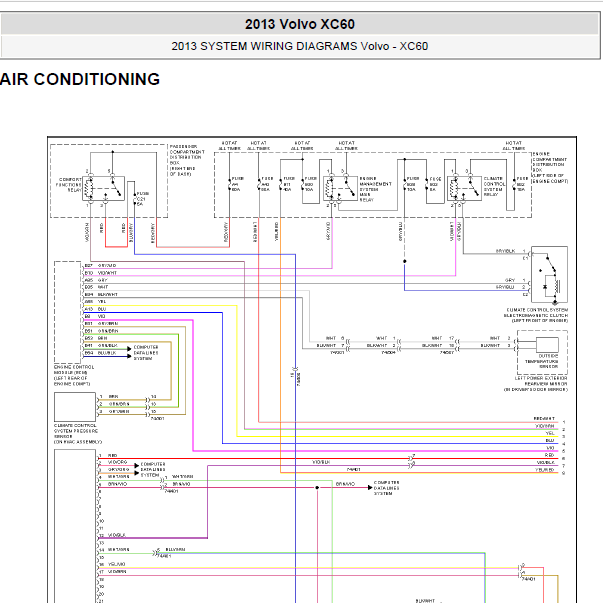Click the Outside Temperature Sensor box
The width and height of the screenshot is (603, 603).
pyautogui.click(x=547, y=345)
